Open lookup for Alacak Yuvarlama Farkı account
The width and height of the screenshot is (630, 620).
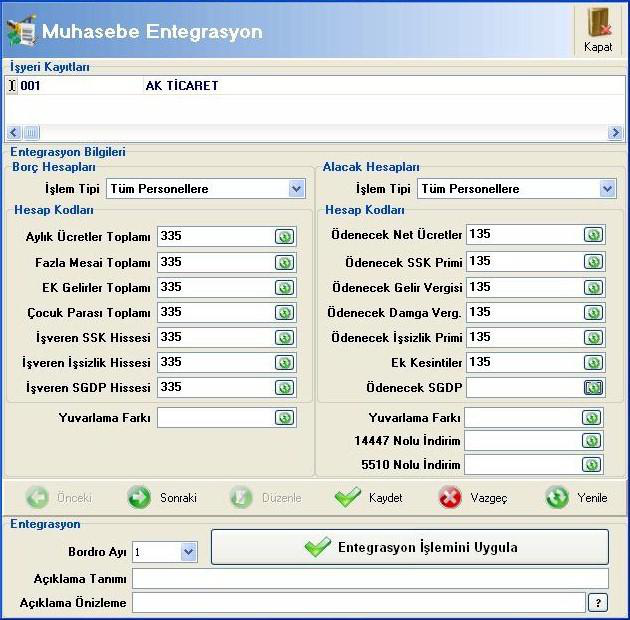591,418
